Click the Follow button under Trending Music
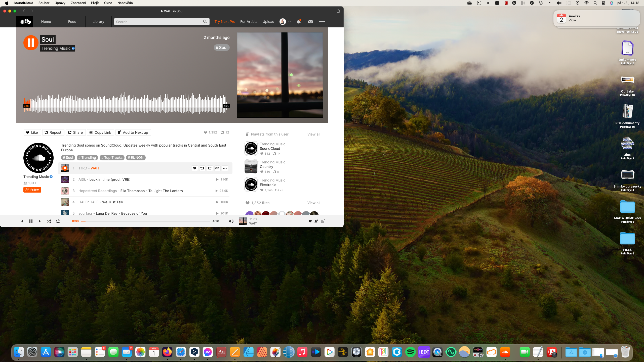Screen dimensions: 644x362 tap(32, 190)
